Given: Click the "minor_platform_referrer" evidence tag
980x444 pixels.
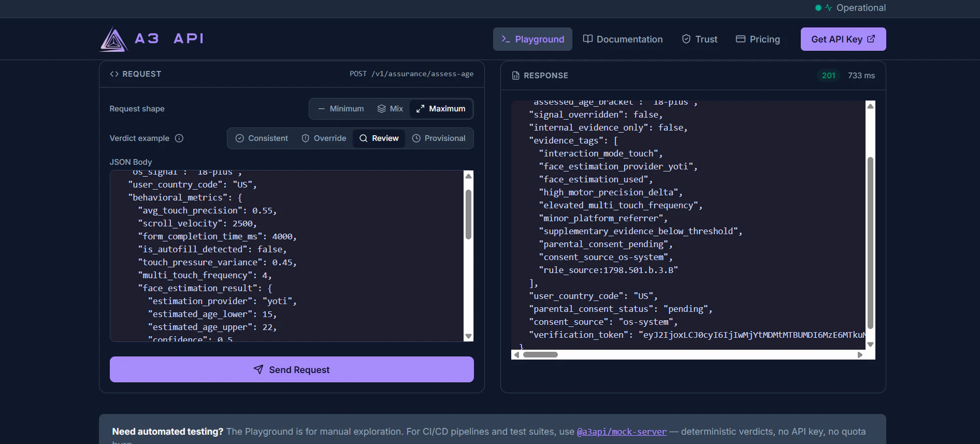Looking at the screenshot, I should 603,218.
